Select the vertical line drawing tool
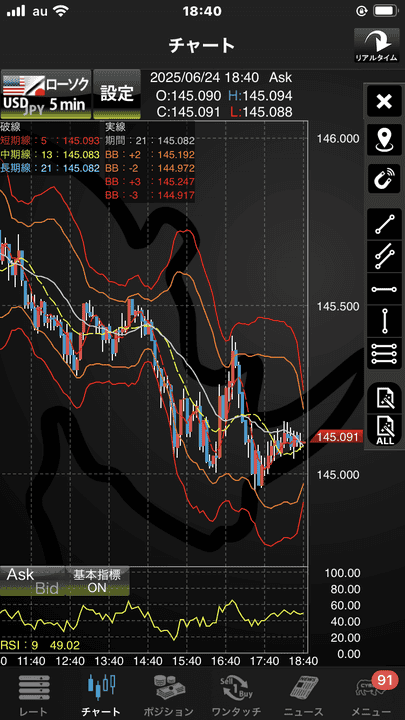The height and width of the screenshot is (720, 405). coord(384,321)
